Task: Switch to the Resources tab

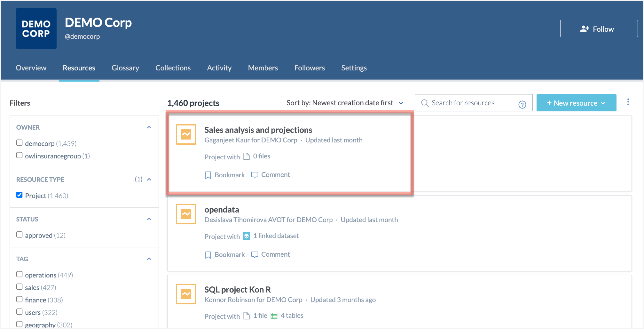Action: coord(79,68)
